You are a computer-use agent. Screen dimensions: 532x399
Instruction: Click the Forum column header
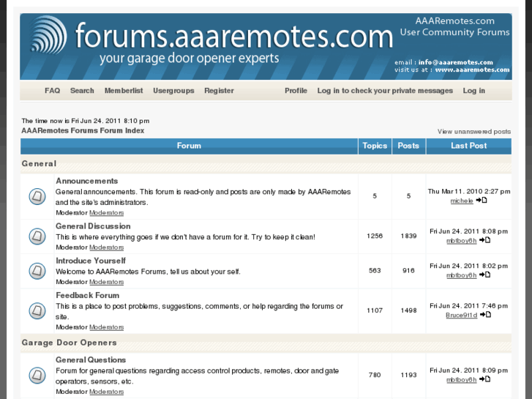[x=189, y=146]
